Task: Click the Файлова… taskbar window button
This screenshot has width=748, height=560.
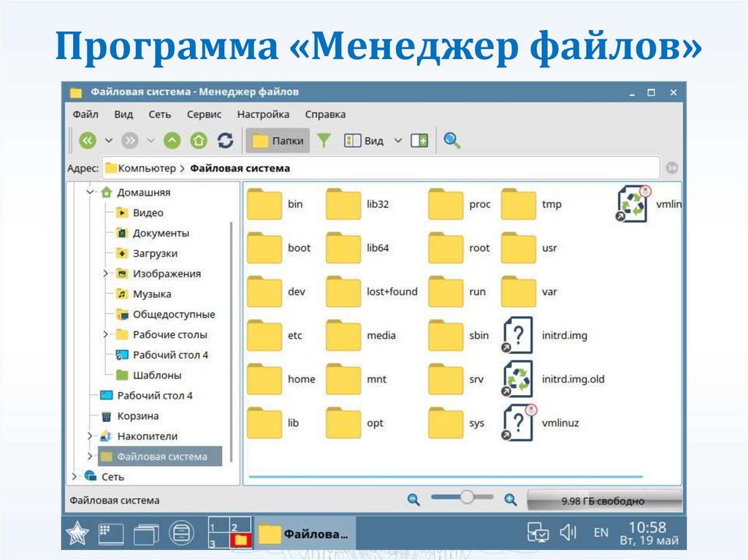Action: tap(304, 534)
